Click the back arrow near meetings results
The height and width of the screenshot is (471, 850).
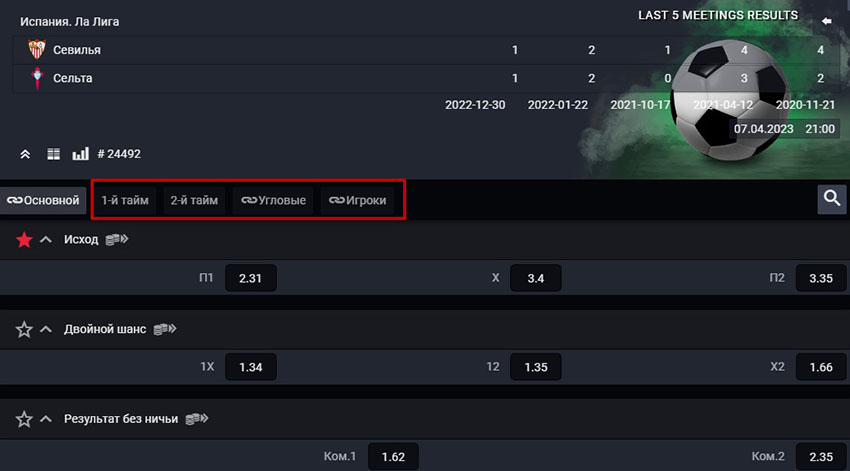tap(826, 20)
